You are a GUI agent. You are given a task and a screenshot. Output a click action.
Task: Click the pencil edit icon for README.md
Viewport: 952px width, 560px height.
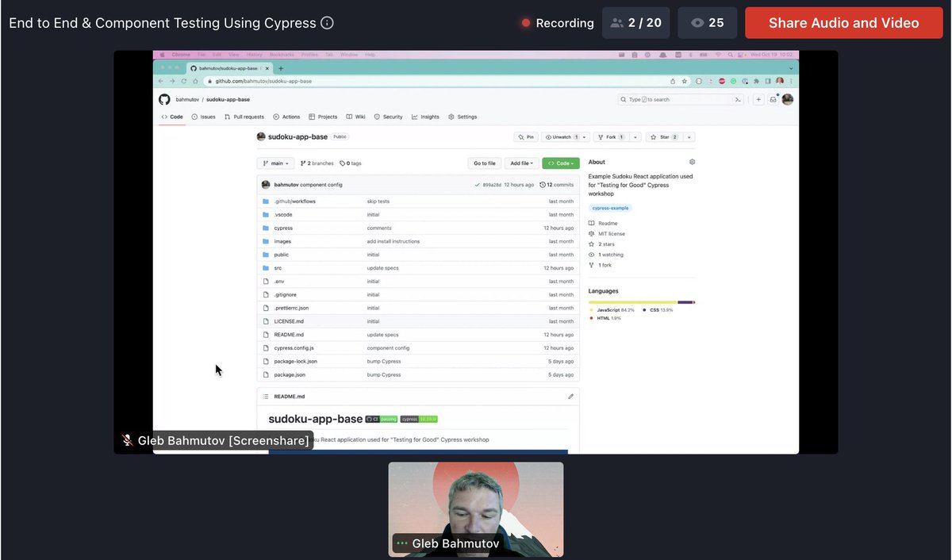[570, 397]
